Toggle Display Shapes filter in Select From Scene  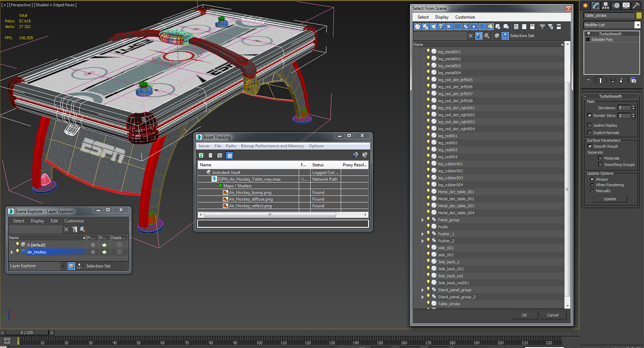[x=426, y=27]
